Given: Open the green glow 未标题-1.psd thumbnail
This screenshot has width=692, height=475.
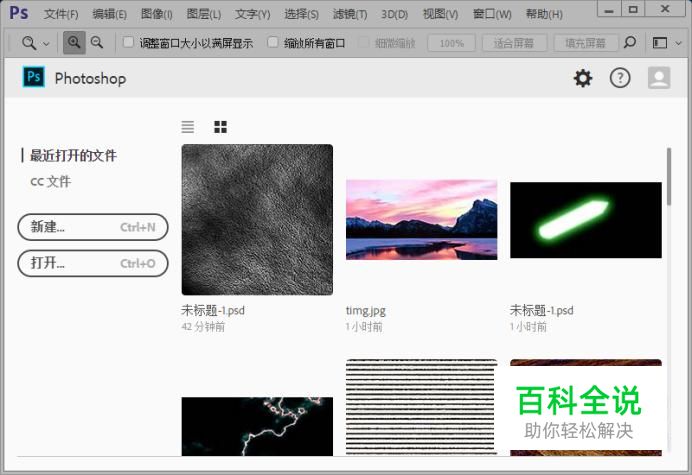Looking at the screenshot, I should (x=586, y=220).
